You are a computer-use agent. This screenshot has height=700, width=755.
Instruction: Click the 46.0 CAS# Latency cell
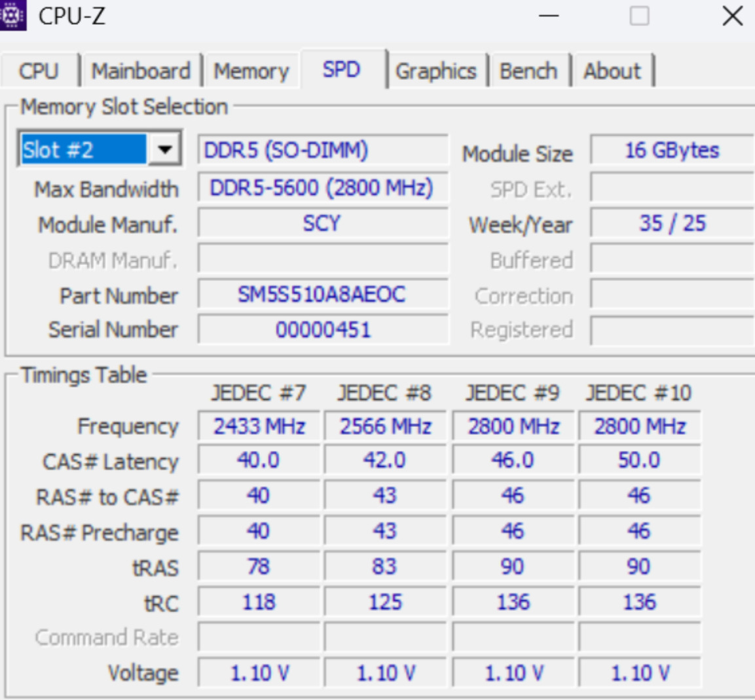click(x=513, y=460)
